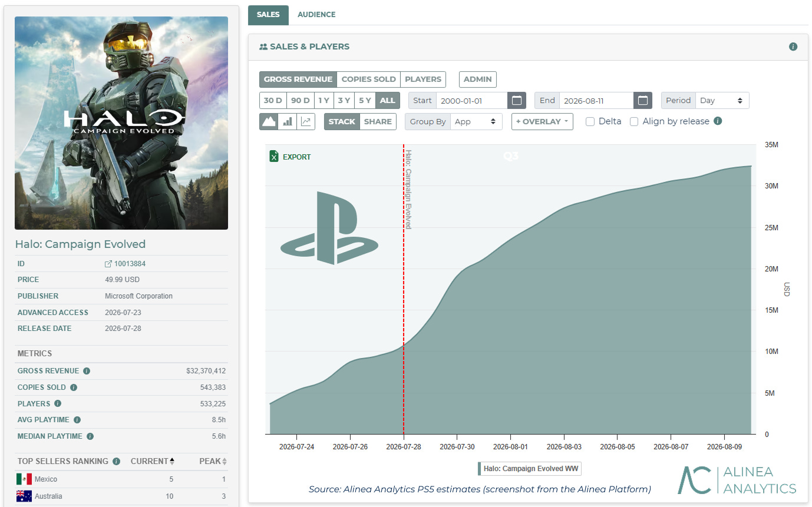Choose the 30 D time range
Screen dimensions: 812x507
click(273, 101)
